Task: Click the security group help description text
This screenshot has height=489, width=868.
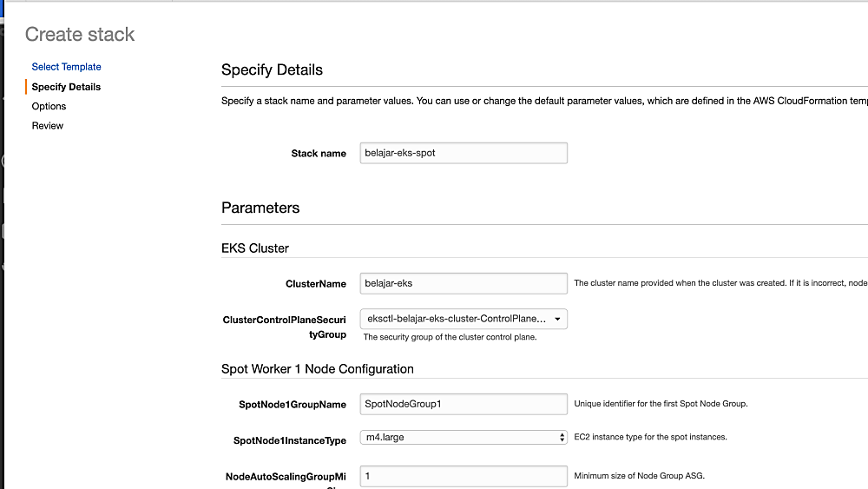Action: (450, 337)
